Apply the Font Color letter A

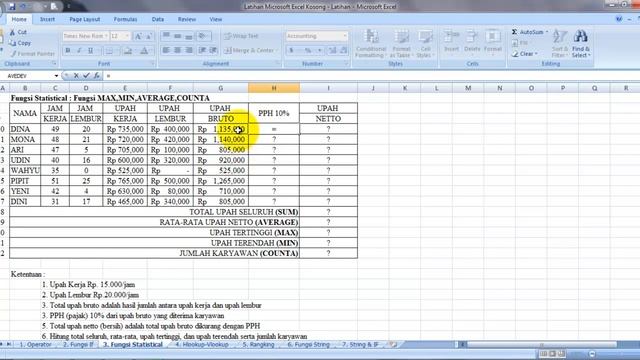click(144, 51)
